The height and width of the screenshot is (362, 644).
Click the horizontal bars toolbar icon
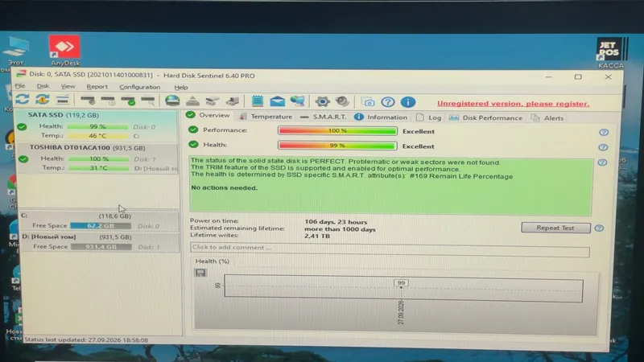coord(63,99)
